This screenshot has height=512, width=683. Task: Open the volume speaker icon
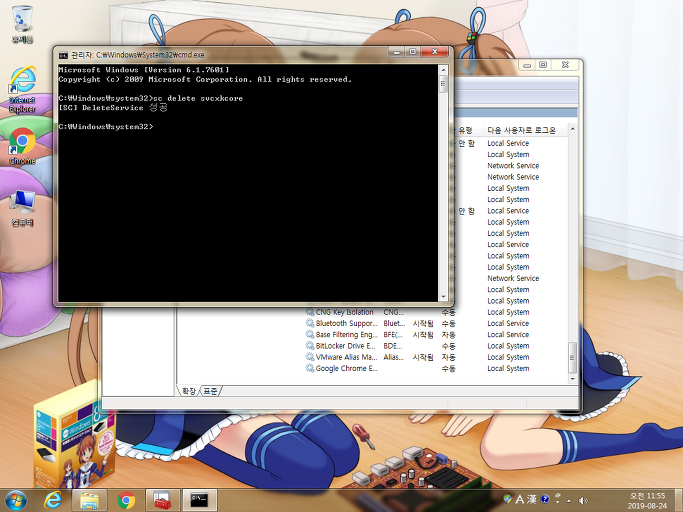pos(583,501)
